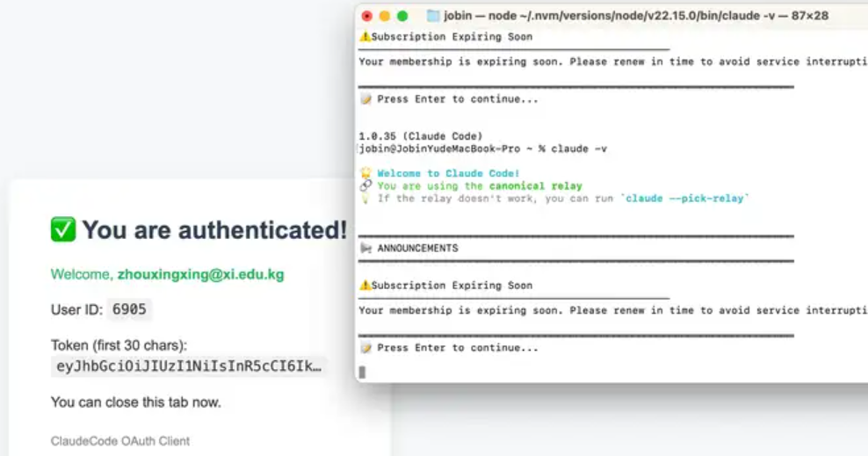Click the "canonical relay" text in terminal

[x=536, y=186]
